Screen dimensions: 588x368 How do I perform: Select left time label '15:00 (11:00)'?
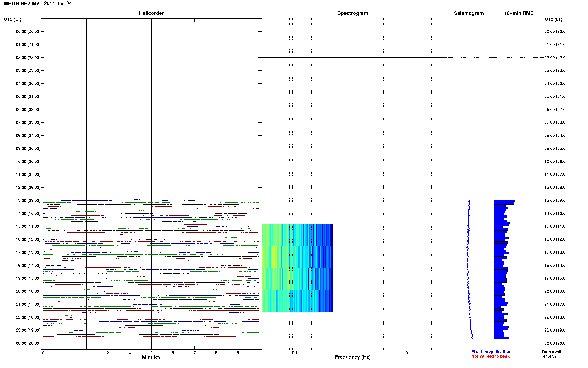(28, 226)
